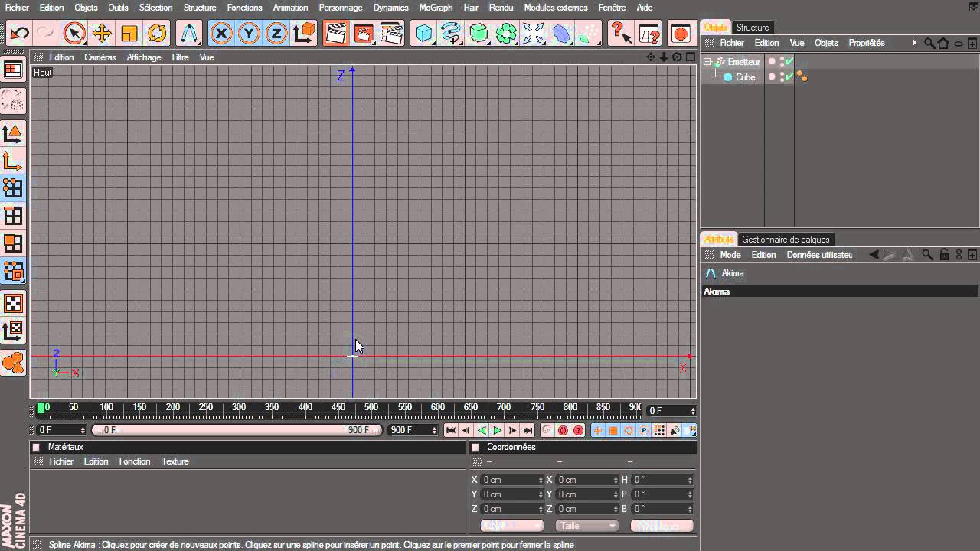Screen dimensions: 980x551
Task: Click the context help question-mark pointer icon
Action: (620, 34)
